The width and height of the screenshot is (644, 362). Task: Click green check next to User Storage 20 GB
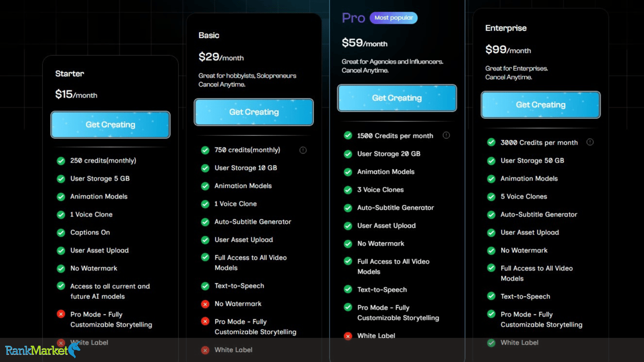pos(348,154)
